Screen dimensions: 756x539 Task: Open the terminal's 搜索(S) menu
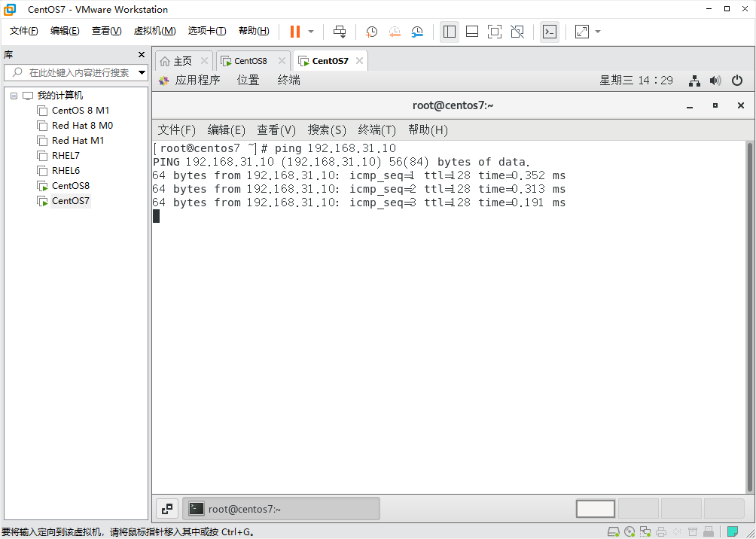coord(328,130)
